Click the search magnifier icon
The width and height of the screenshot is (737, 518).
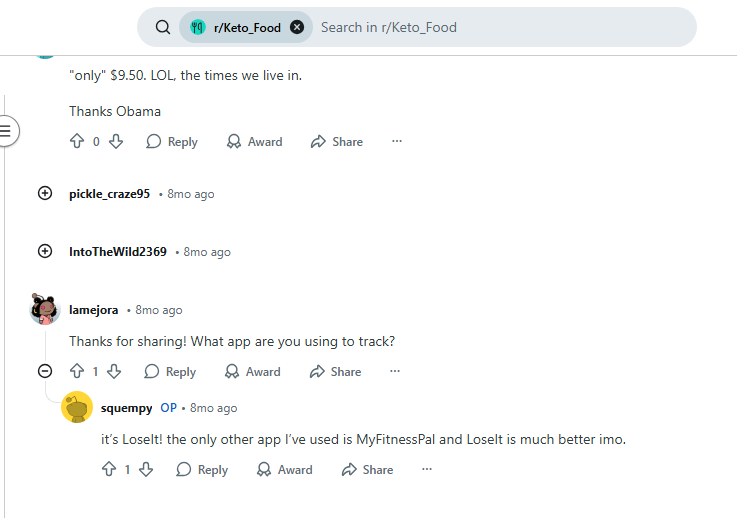163,28
